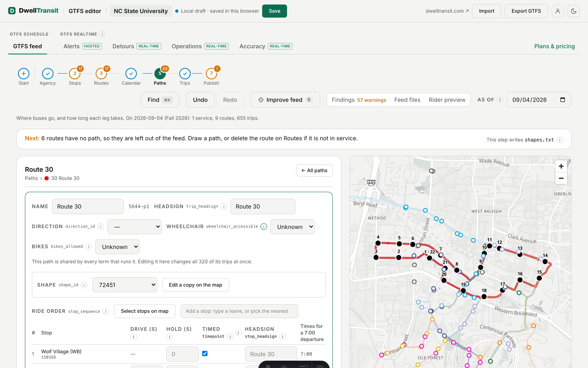Open the Stops step circle
The height and width of the screenshot is (368, 588).
click(x=75, y=73)
